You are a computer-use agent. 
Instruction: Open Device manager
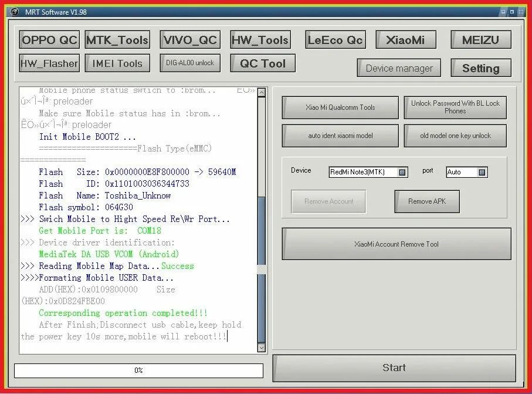[399, 68]
